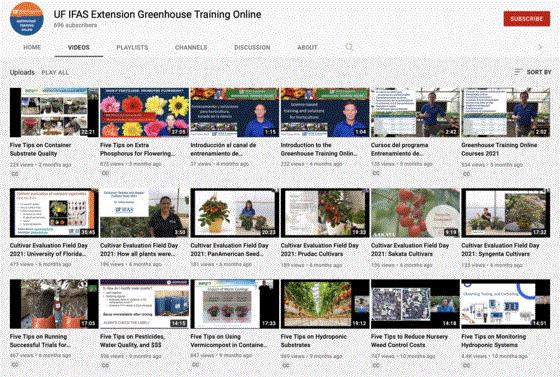Click the CC badge under Five Tips on Pesticides

pyautogui.click(x=105, y=365)
